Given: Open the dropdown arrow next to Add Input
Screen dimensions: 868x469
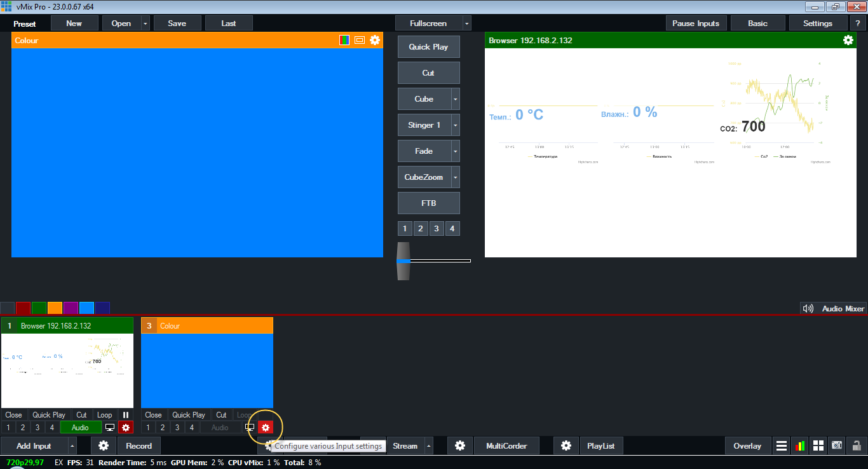Looking at the screenshot, I should pos(72,445).
